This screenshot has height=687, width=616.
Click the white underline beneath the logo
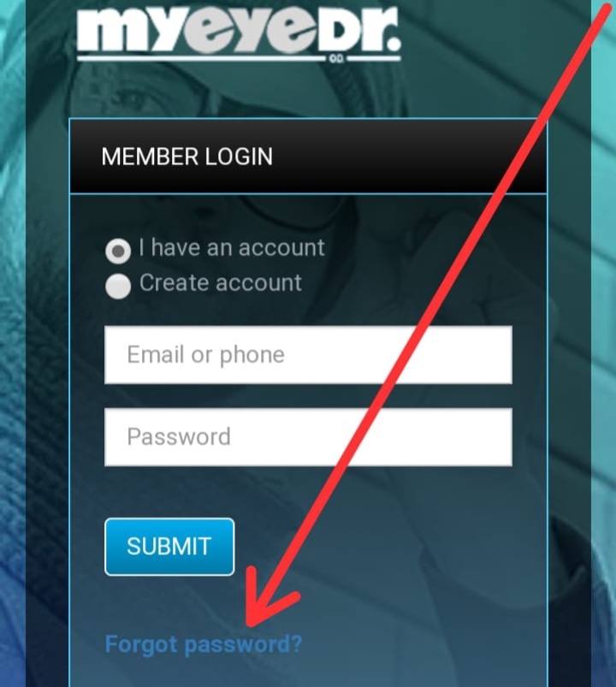tap(239, 59)
